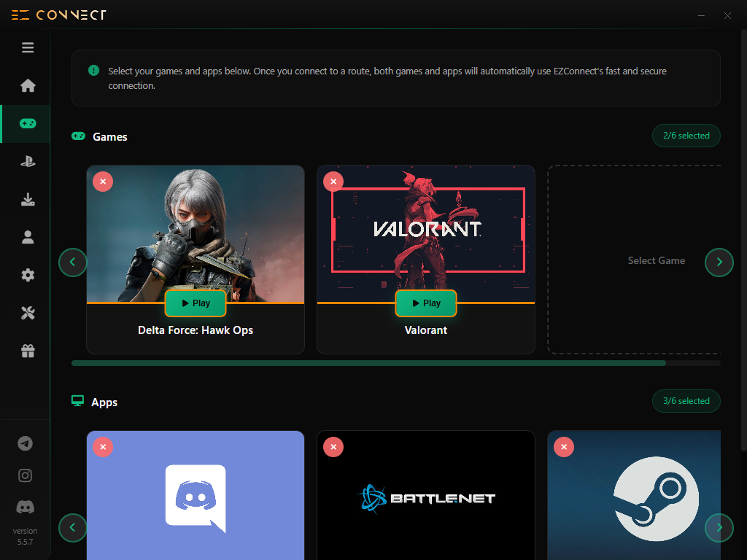Viewport: 747px width, 560px height.
Task: Remove Steam from selected apps
Action: click(564, 447)
